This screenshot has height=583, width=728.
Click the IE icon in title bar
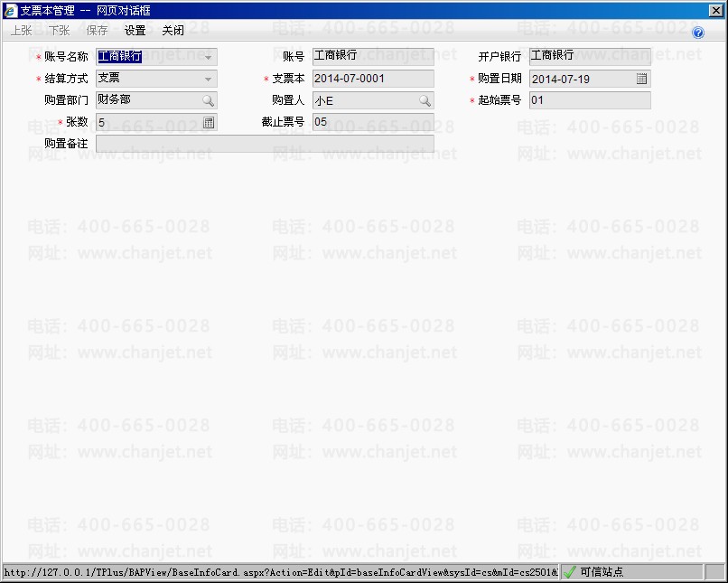click(x=9, y=10)
